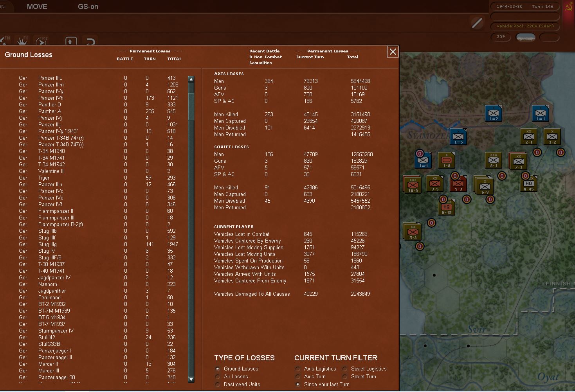Click the TOTAL column header

pyautogui.click(x=175, y=59)
